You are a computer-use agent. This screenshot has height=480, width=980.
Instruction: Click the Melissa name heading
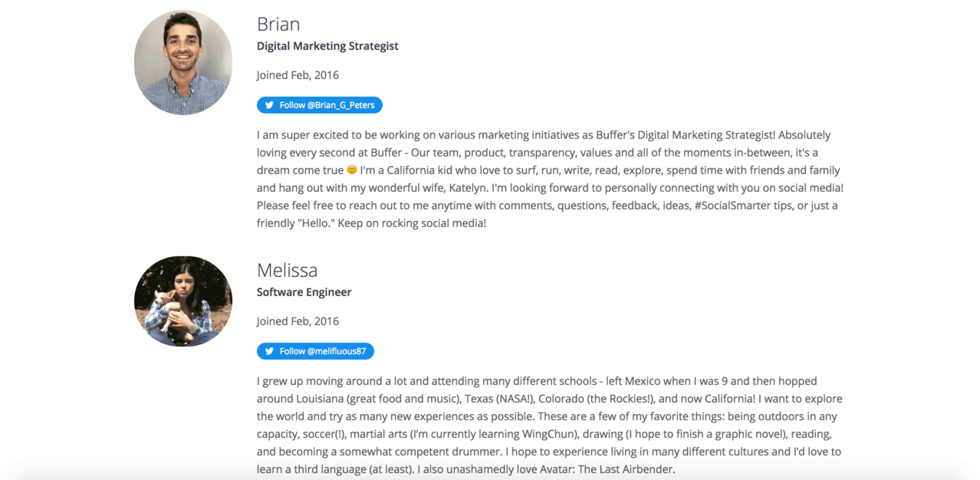point(287,270)
